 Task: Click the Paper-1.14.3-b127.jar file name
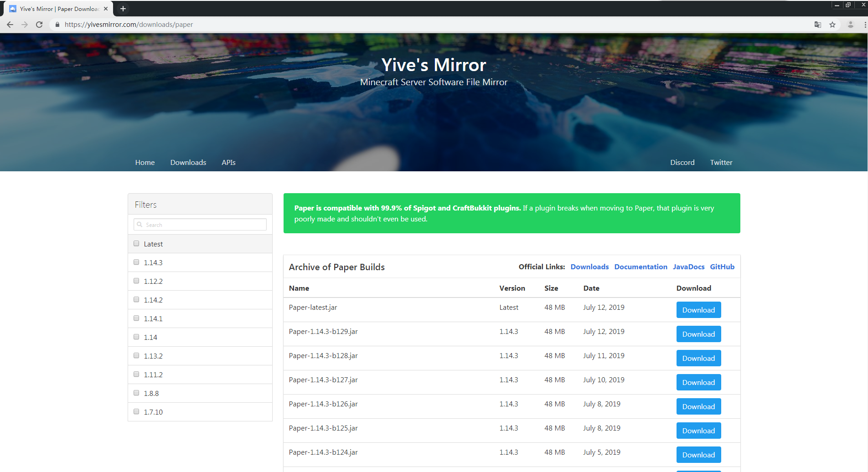[x=323, y=380]
